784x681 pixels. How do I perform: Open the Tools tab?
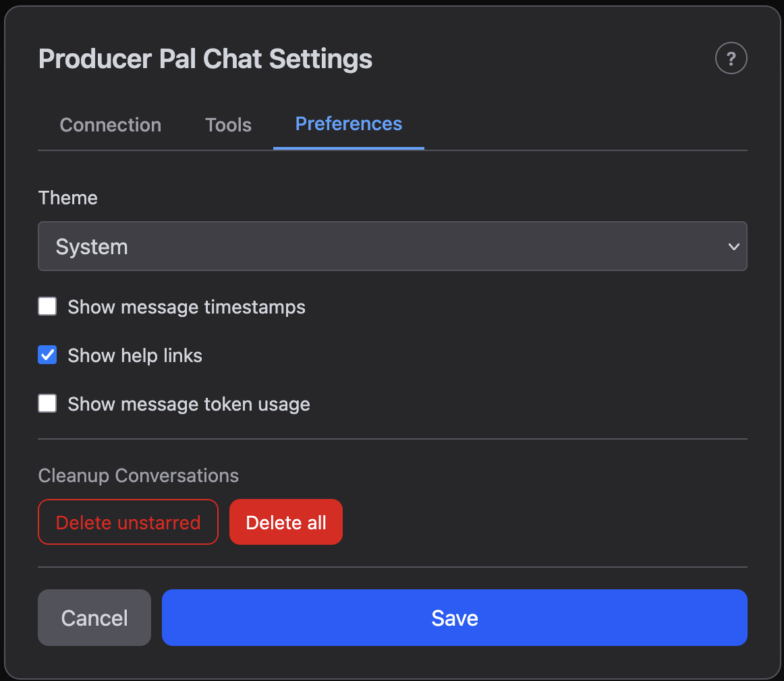pos(228,125)
